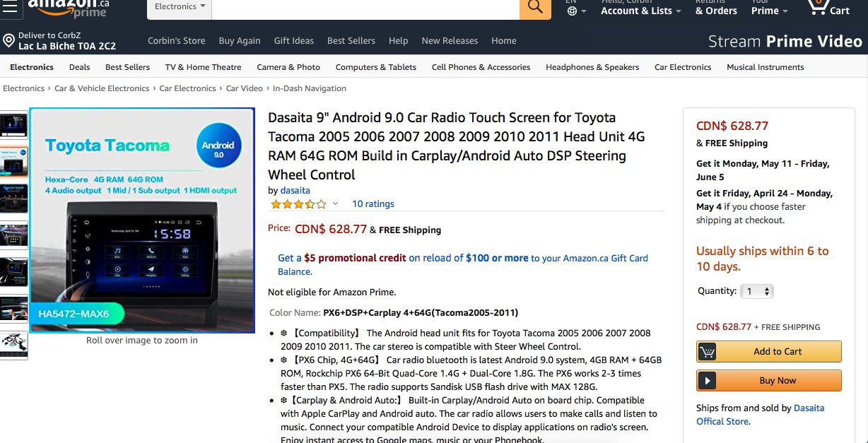Open the $5 promotional credit offer link
Image resolution: width=868 pixels, height=443 pixels.
[463, 264]
